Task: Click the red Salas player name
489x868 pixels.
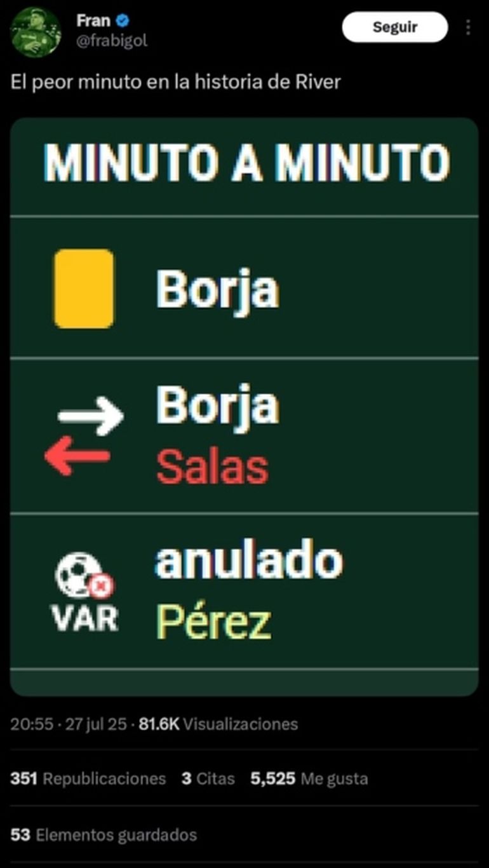Action: 212,467
